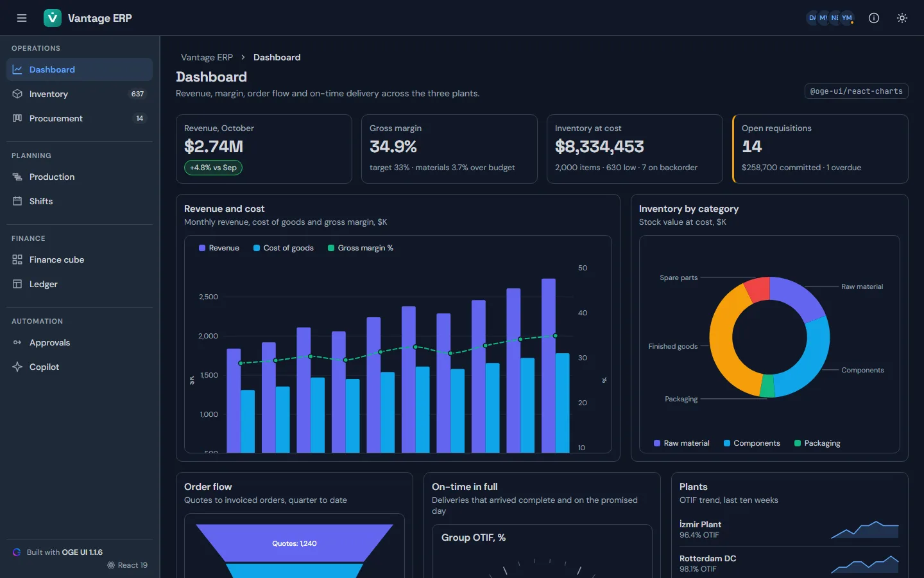The height and width of the screenshot is (578, 924).
Task: Click the Inventory box icon in sidebar
Action: 17,94
